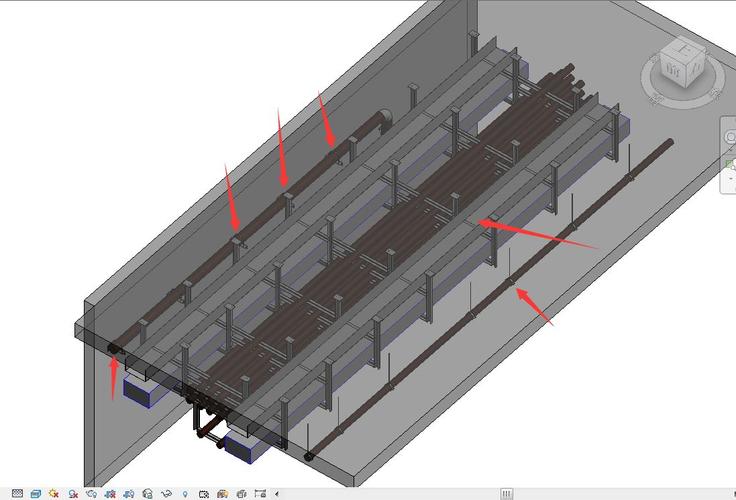Image resolution: width=736 pixels, height=500 pixels.
Task: Toggle Crop View
Action: tap(110, 493)
